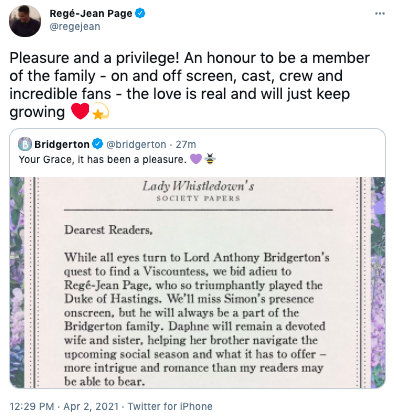This screenshot has height=420, width=394.
Task: Click the shooting star emoji in tweet
Action: click(100, 111)
